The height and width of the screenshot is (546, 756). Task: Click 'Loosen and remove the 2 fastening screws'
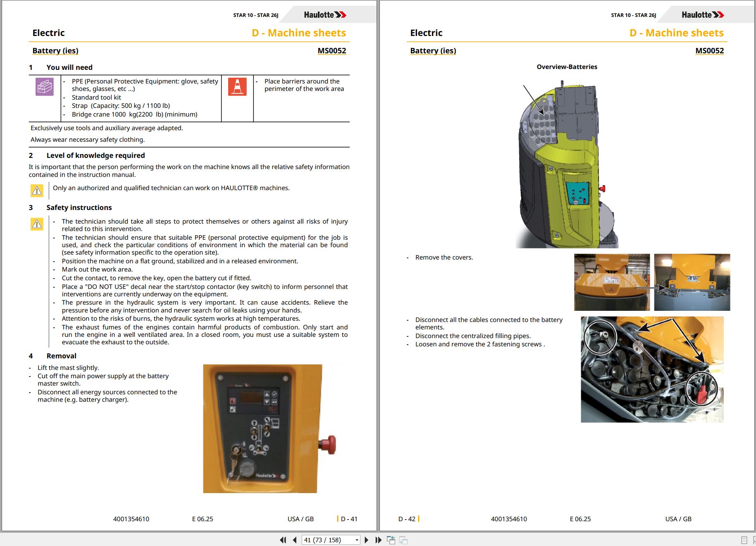[x=480, y=344]
